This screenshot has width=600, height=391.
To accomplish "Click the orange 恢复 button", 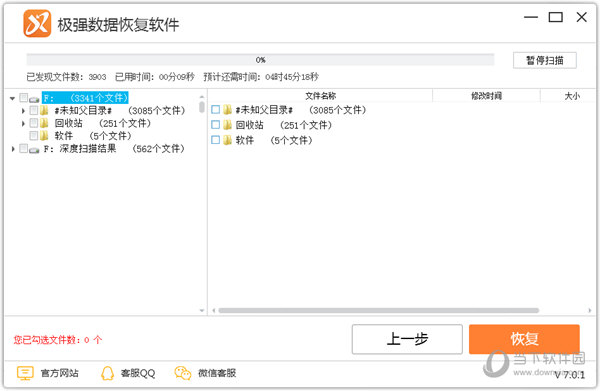I will (x=524, y=339).
